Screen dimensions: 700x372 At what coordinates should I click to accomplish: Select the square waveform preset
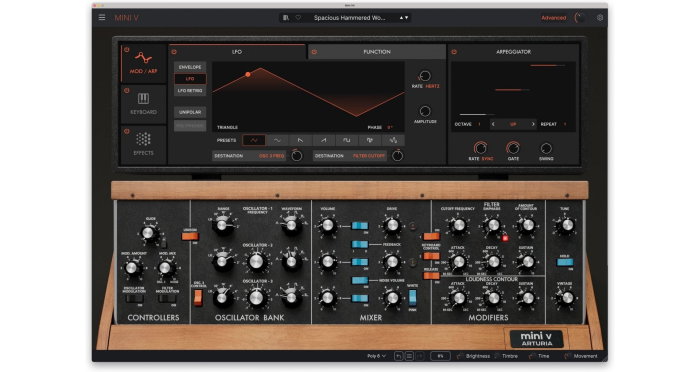(346, 140)
